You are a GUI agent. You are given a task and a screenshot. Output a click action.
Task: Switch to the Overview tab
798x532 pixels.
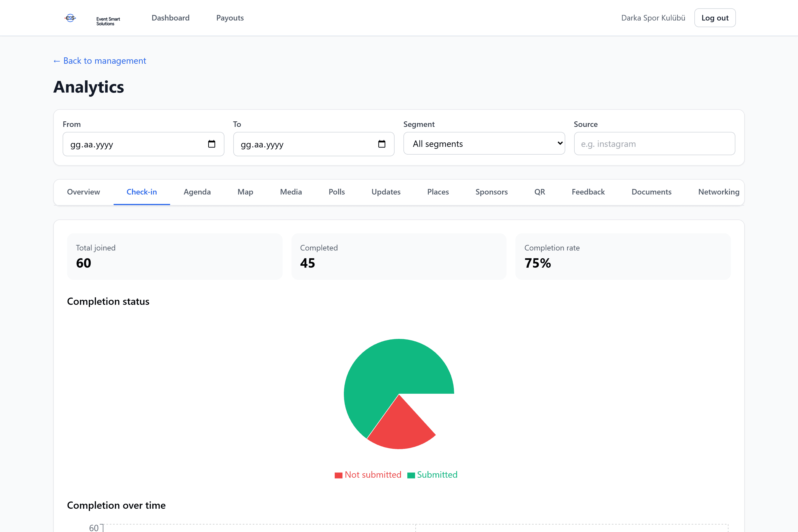point(83,192)
